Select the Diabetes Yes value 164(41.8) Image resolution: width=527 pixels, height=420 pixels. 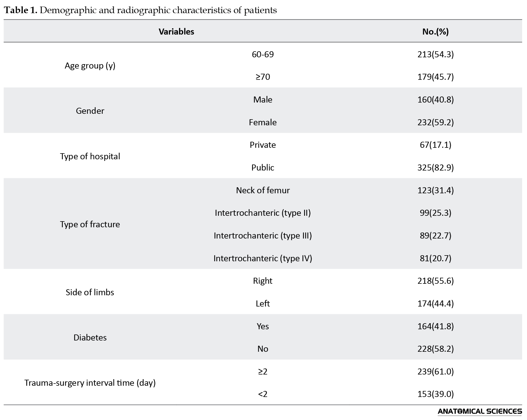tap(435, 326)
